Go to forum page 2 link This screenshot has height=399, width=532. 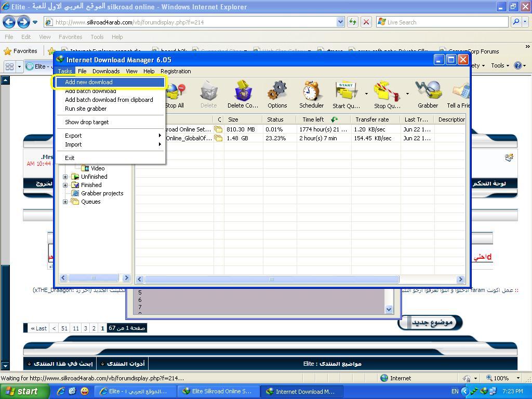tap(94, 328)
